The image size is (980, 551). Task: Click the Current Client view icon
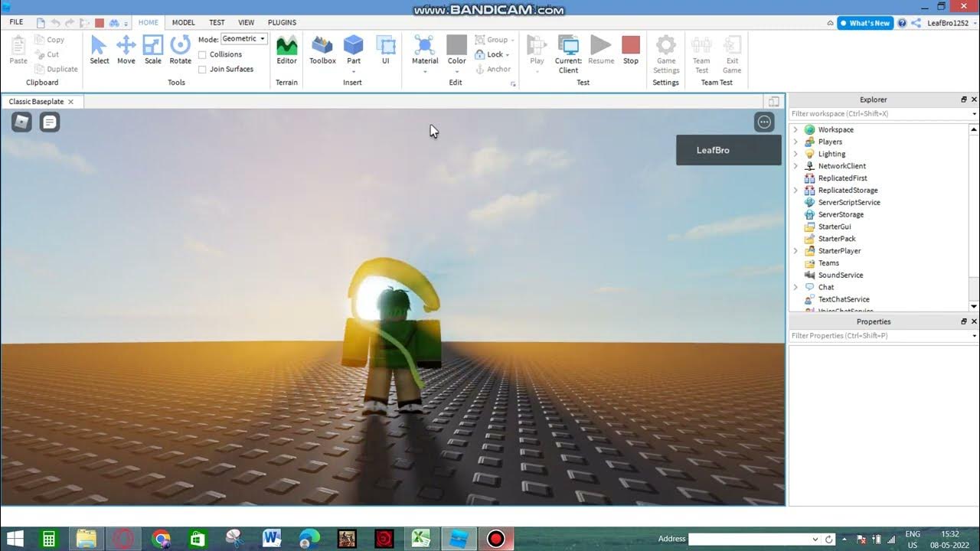(568, 44)
